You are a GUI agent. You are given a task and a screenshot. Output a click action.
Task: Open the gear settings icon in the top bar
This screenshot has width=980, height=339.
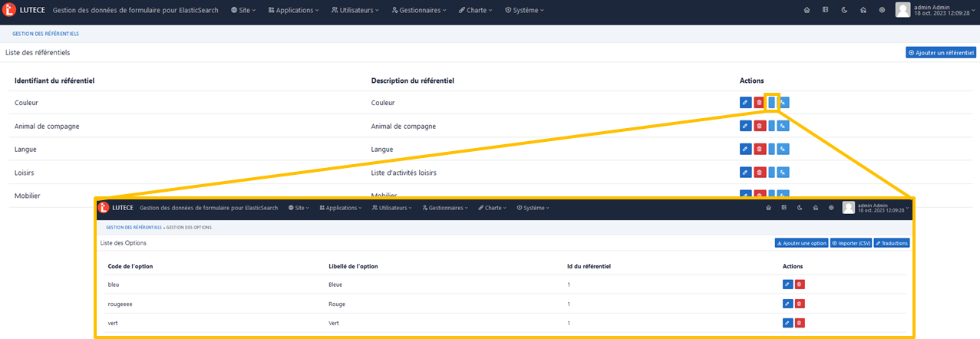point(882,11)
